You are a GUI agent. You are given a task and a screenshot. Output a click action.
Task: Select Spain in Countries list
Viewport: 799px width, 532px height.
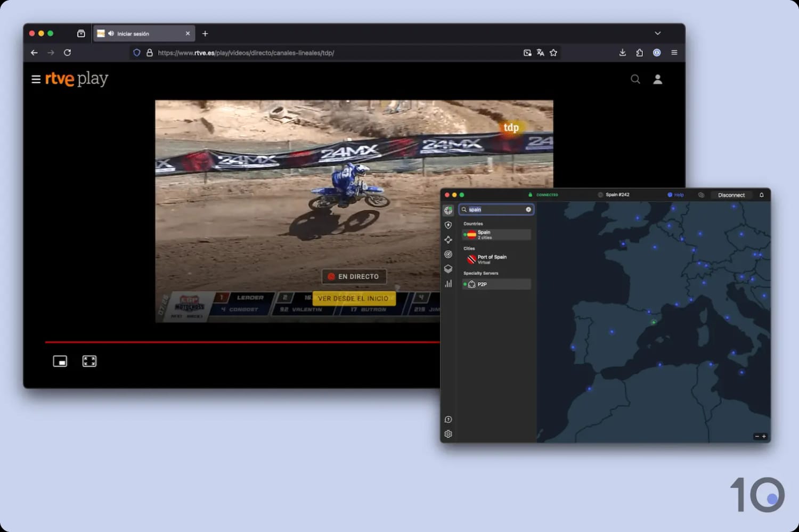[496, 234]
